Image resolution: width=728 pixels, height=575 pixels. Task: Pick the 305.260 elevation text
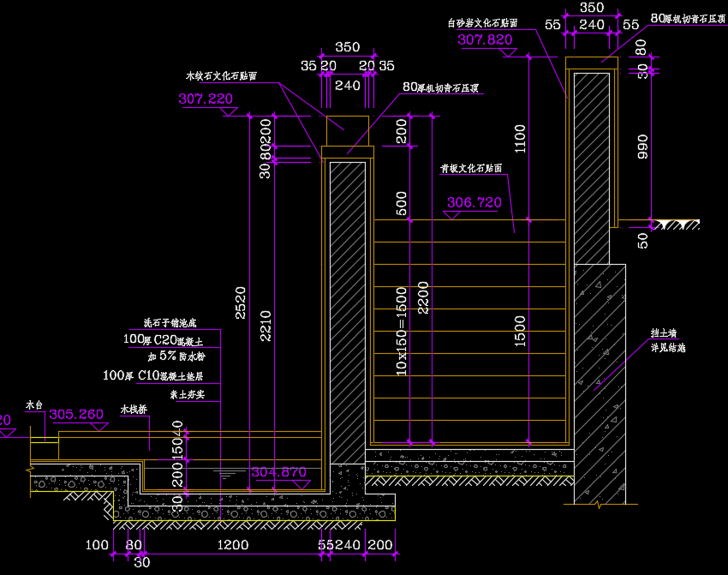click(x=76, y=414)
